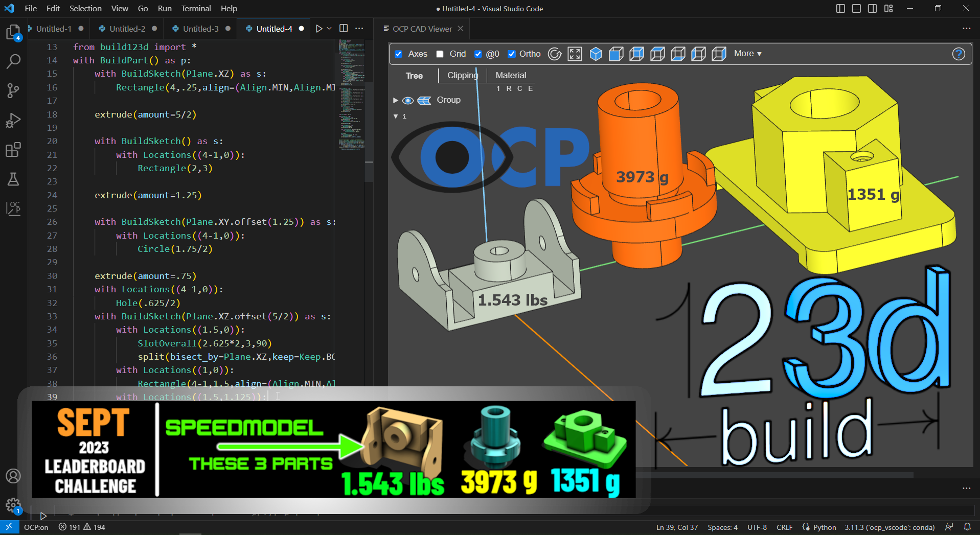Open the Testing flask view
The image size is (980, 535).
[x=13, y=179]
